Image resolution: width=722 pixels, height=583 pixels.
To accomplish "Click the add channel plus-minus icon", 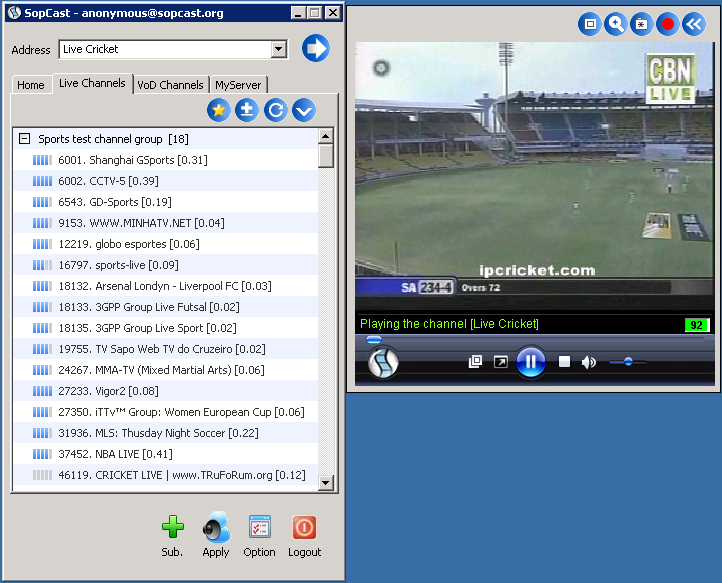I will click(x=247, y=110).
